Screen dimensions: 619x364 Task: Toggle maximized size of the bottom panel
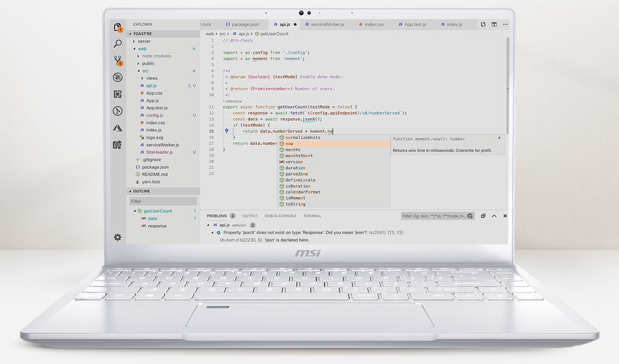pos(494,216)
